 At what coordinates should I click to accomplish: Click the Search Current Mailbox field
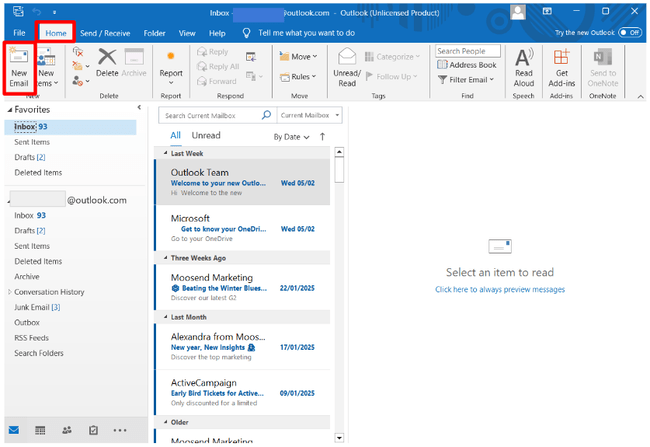tap(211, 116)
